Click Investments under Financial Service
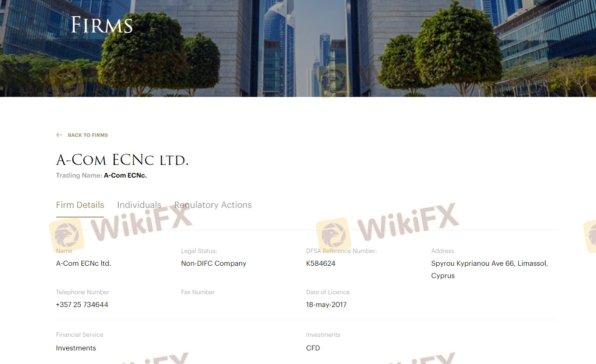Viewport: 596px width, 364px height. 76,348
